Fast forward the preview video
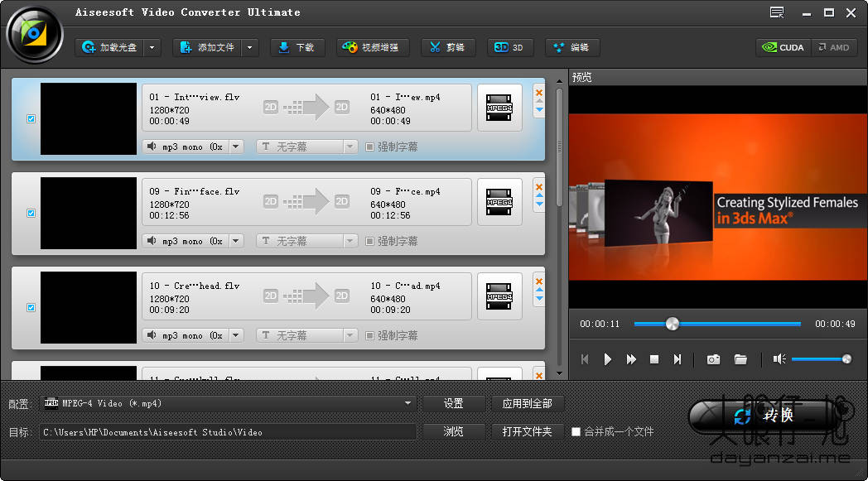Viewport: 868px width, 481px height. [x=631, y=359]
